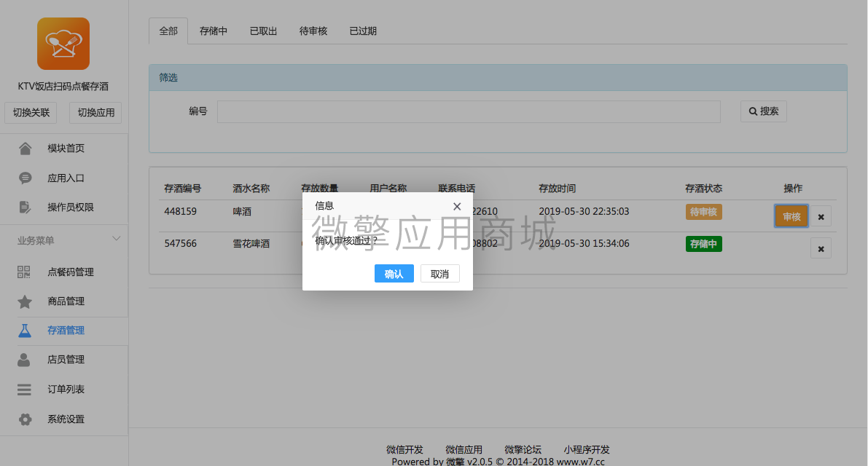This screenshot has width=868, height=466.
Task: Click record number 547566
Action: point(181,243)
